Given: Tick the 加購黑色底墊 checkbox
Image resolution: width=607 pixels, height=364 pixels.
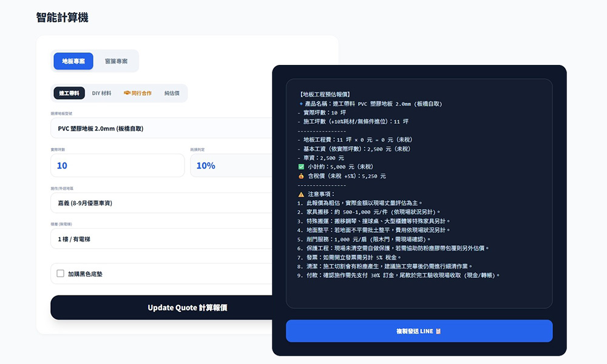Looking at the screenshot, I should [60, 274].
